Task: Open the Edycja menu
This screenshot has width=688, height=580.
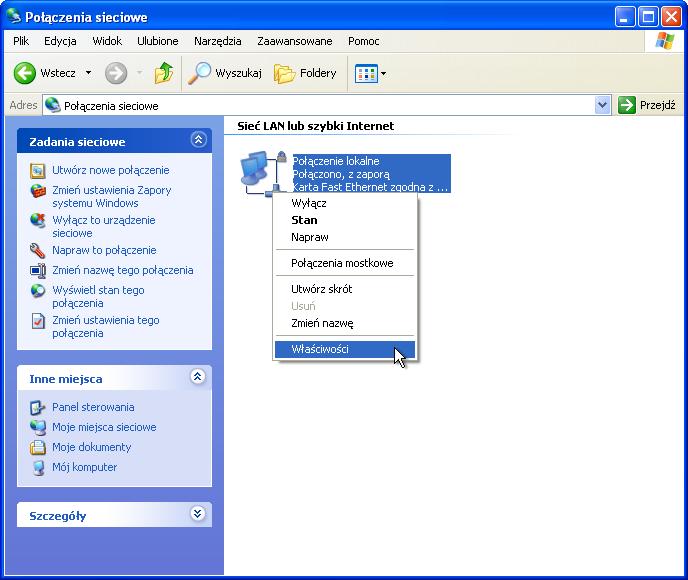Action: [60, 41]
